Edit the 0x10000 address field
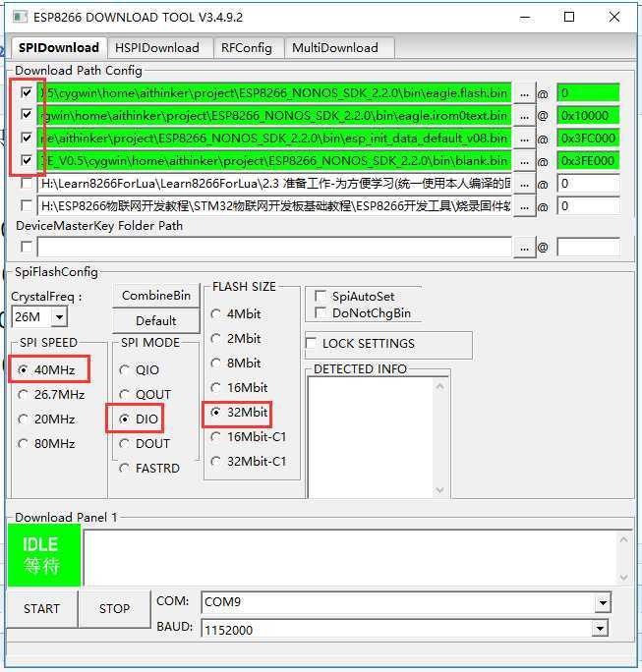 pyautogui.click(x=588, y=116)
